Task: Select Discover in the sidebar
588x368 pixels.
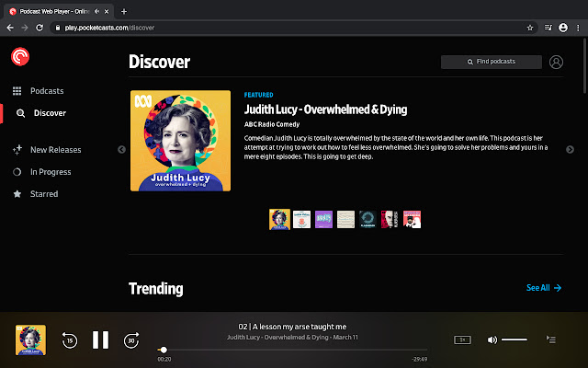Action: click(x=50, y=113)
